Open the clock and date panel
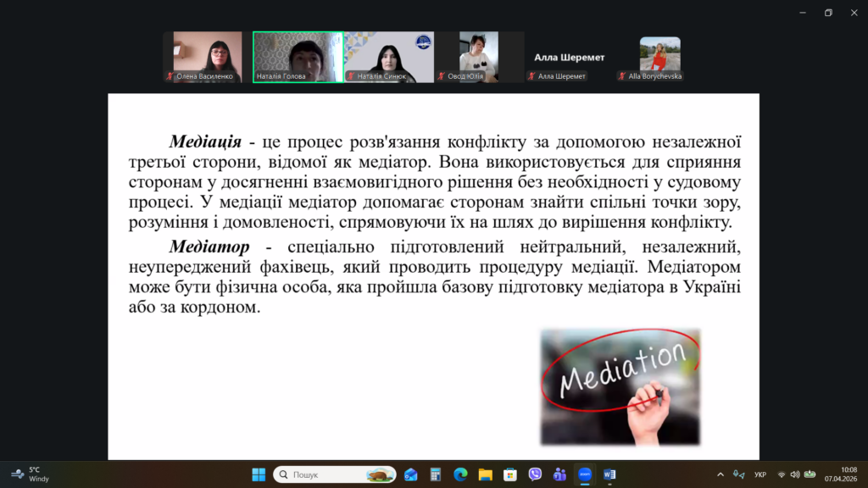This screenshot has width=868, height=488. tap(848, 474)
